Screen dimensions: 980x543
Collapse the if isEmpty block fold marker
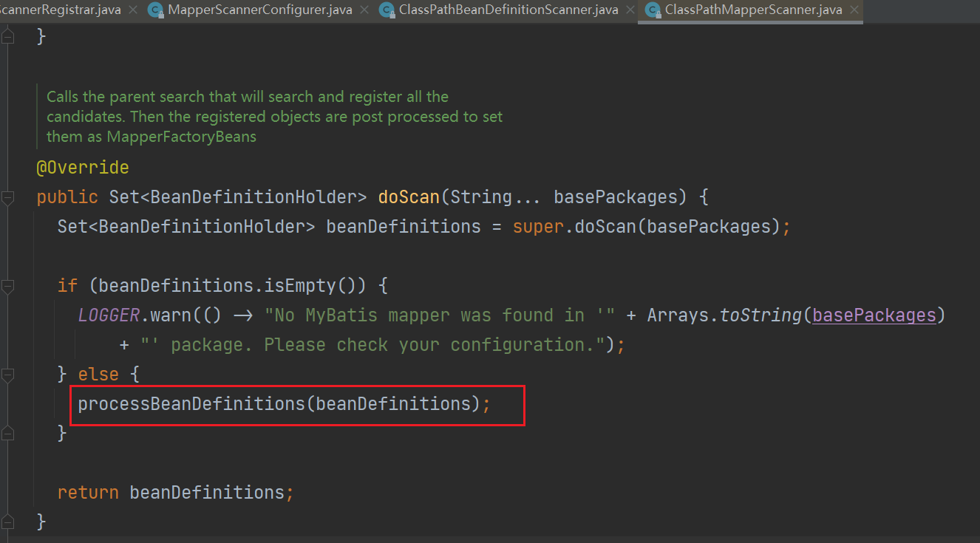click(7, 286)
